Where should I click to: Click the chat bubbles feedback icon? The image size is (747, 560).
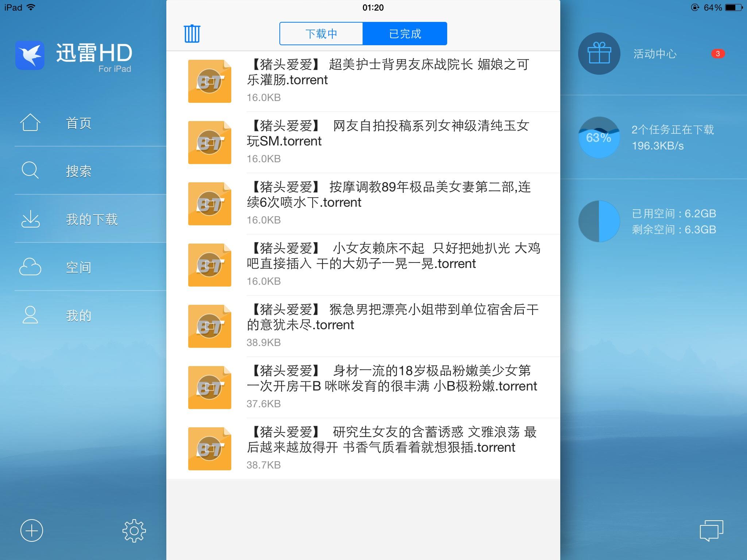click(711, 530)
